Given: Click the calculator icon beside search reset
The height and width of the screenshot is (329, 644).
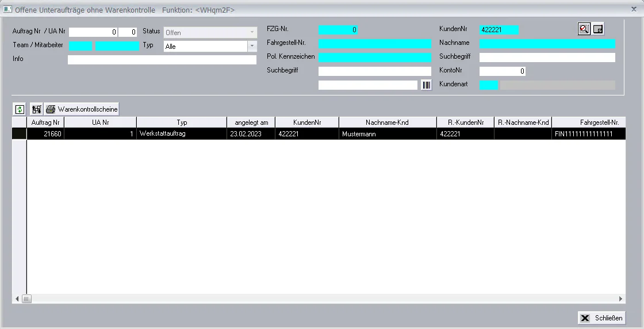Looking at the screenshot, I should click(x=598, y=29).
